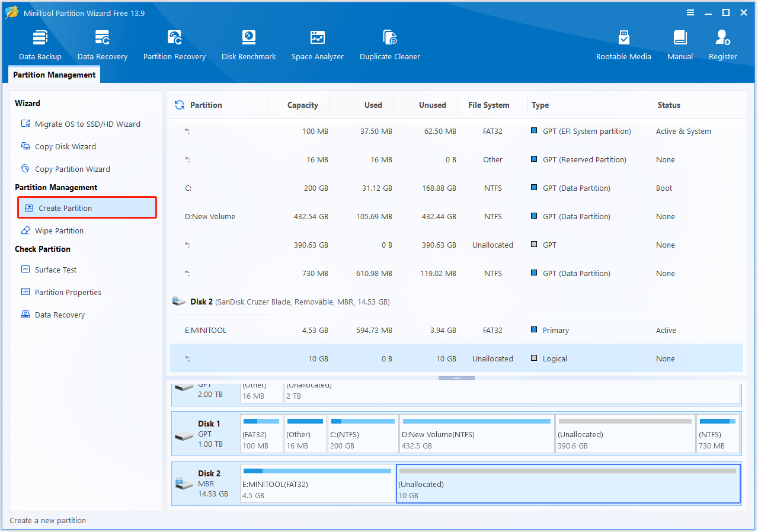
Task: Open Partition Properties
Action: pyautogui.click(x=61, y=292)
